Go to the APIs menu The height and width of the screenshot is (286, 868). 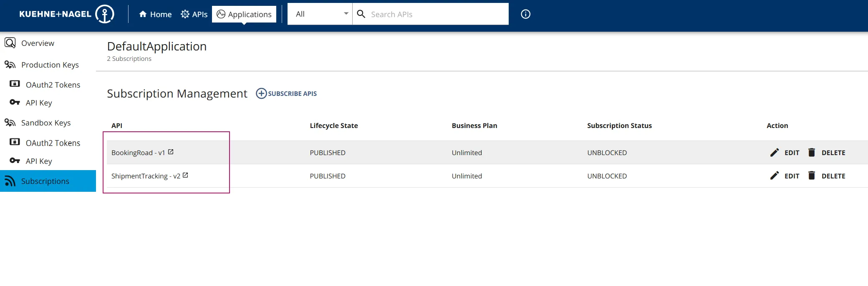(x=194, y=14)
